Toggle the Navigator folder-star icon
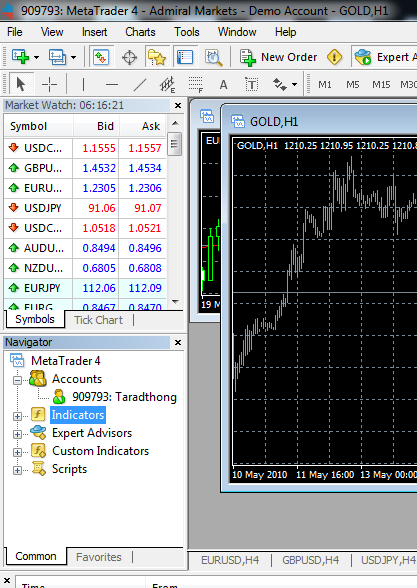The width and height of the screenshot is (417, 588). click(157, 57)
